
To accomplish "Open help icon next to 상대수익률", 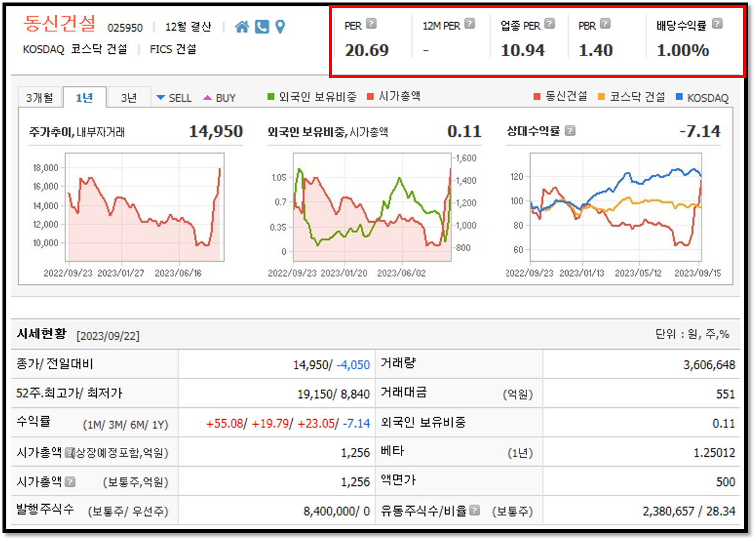I will click(570, 131).
